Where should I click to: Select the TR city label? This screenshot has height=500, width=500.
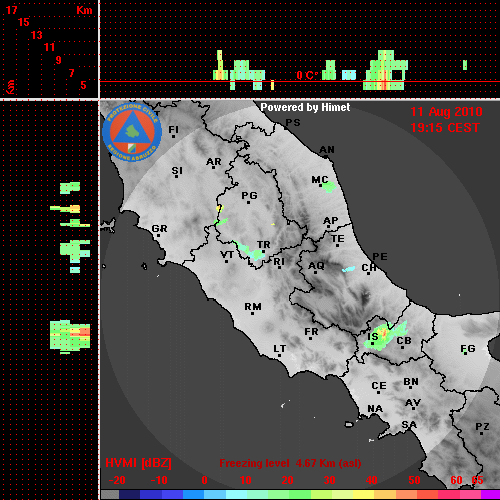click(x=264, y=245)
